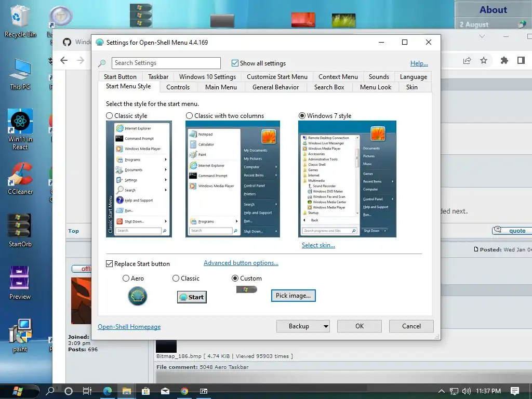The width and height of the screenshot is (532, 399).
Task: Click Windows 7 style preview image
Action: pyautogui.click(x=347, y=179)
